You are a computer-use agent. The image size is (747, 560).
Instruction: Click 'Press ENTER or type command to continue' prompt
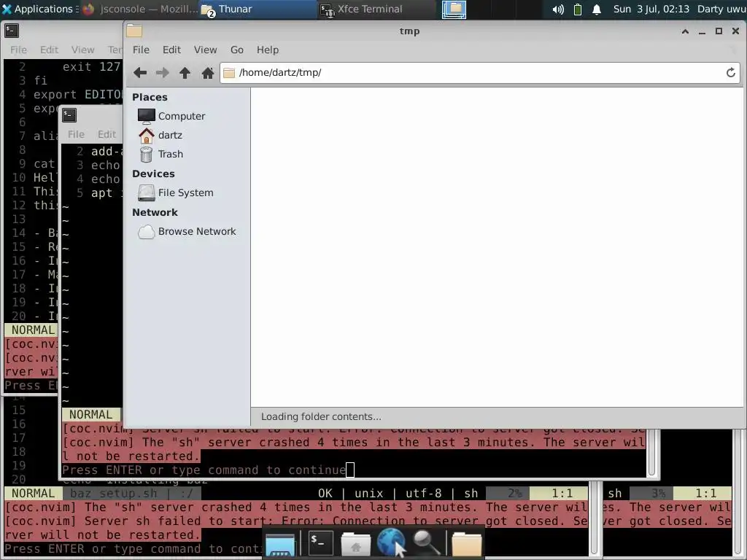(204, 470)
